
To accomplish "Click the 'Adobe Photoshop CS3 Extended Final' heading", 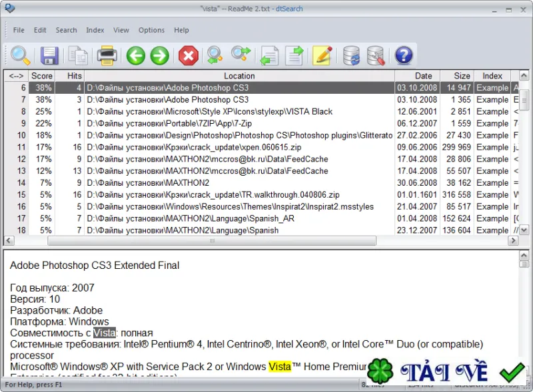I will click(x=95, y=266).
